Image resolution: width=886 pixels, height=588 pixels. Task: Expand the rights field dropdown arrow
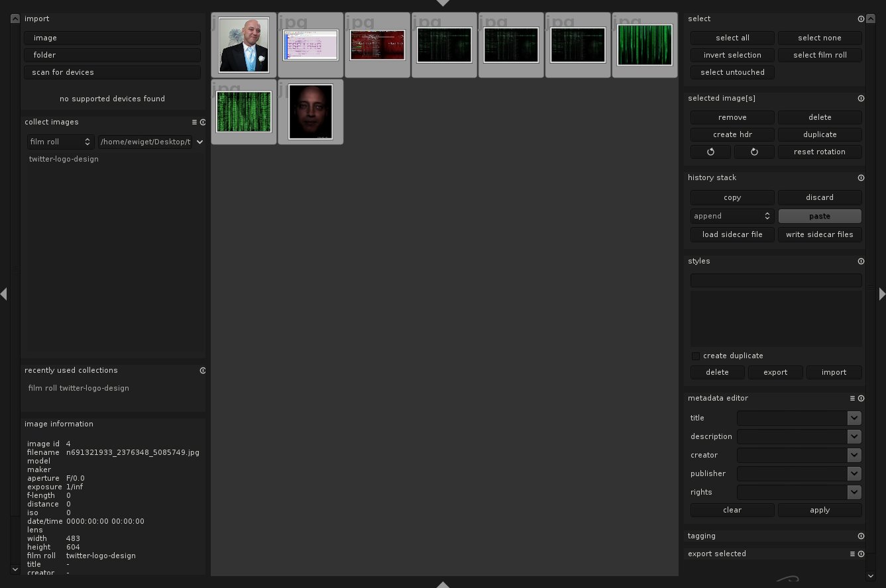point(854,492)
